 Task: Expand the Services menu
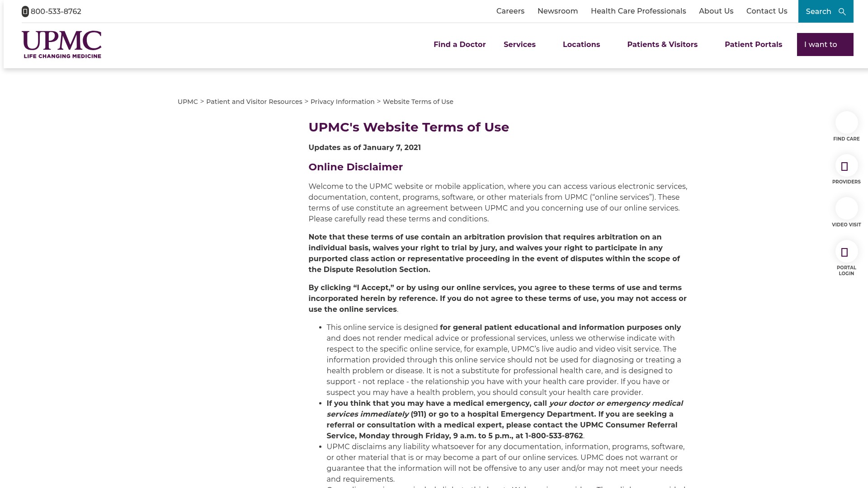pyautogui.click(x=519, y=44)
